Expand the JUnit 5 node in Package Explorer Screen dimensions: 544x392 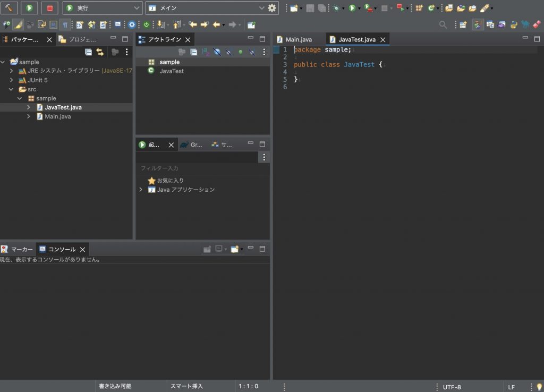12,80
